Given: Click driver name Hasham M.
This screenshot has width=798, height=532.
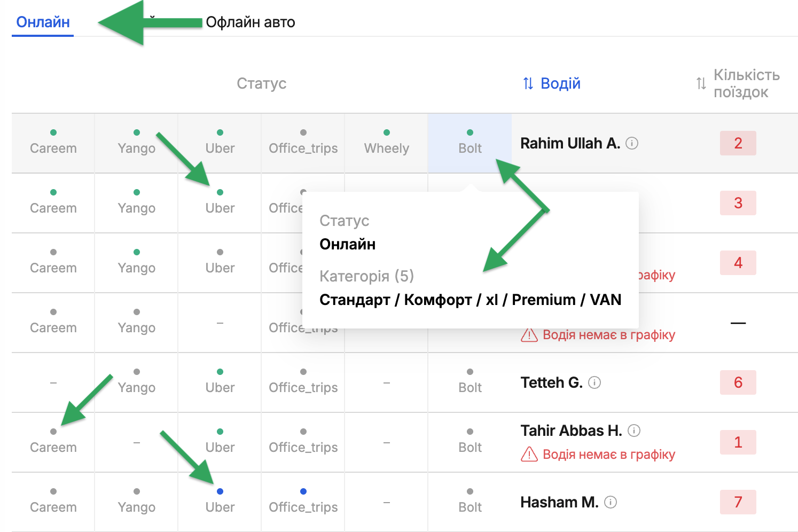Looking at the screenshot, I should [559, 502].
